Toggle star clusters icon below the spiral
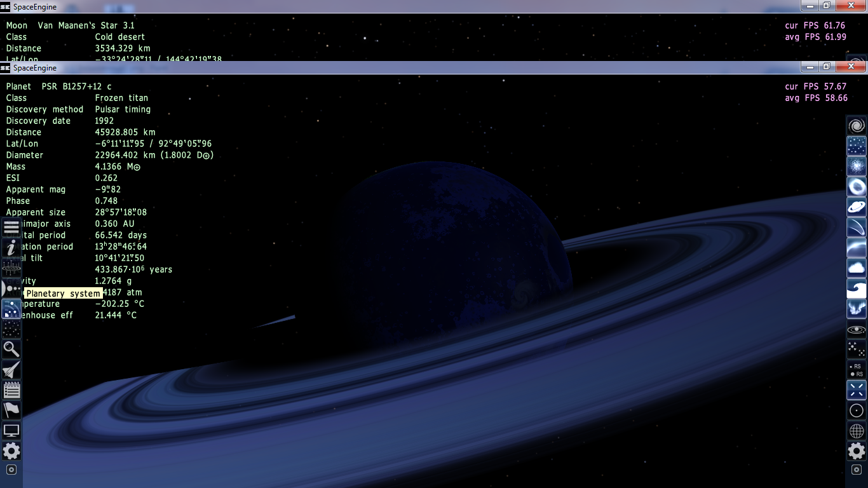Viewport: 868px width, 488px height. (x=857, y=146)
